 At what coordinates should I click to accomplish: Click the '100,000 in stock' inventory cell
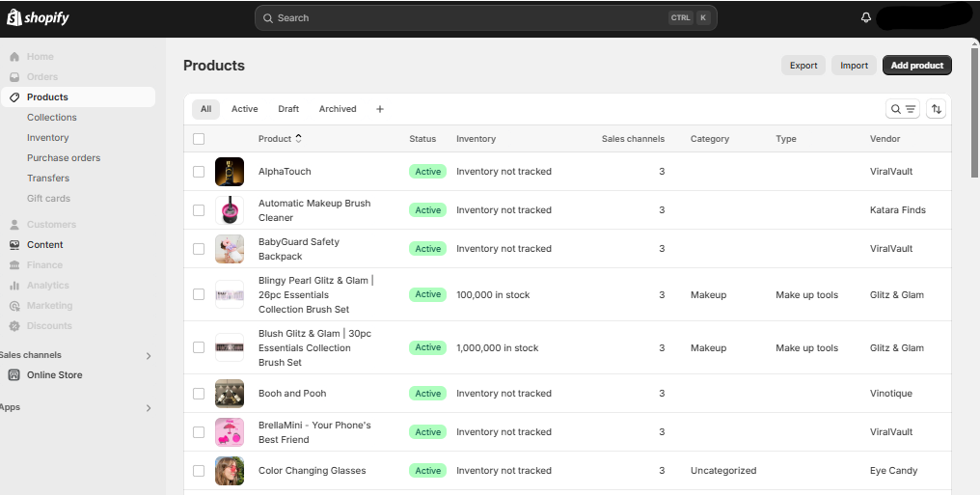click(493, 295)
